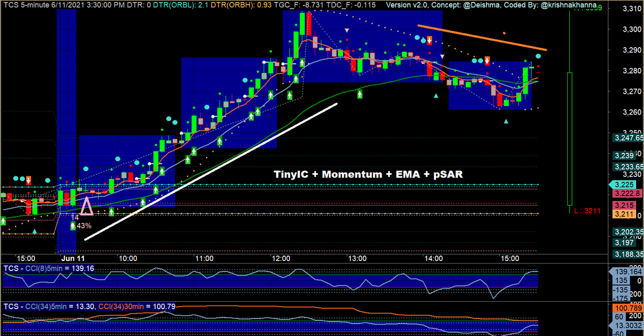Click the 139.164 CCI value tag
Viewport: 644px width, 336px height.
[x=626, y=272]
